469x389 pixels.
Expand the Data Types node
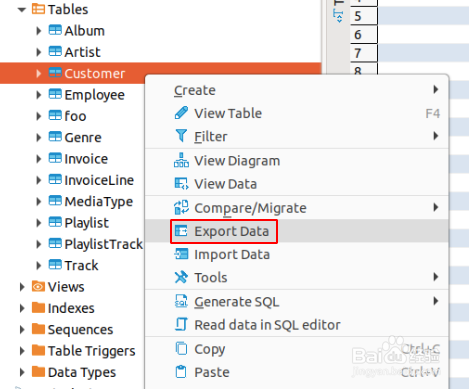[22, 372]
